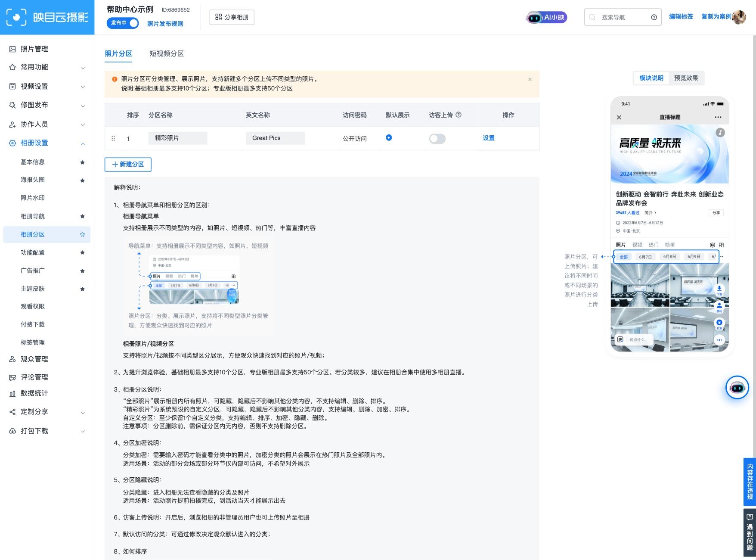Screen dimensions: 756x560
Task: Click the 数据统计 chart icon
Action: (x=12, y=393)
